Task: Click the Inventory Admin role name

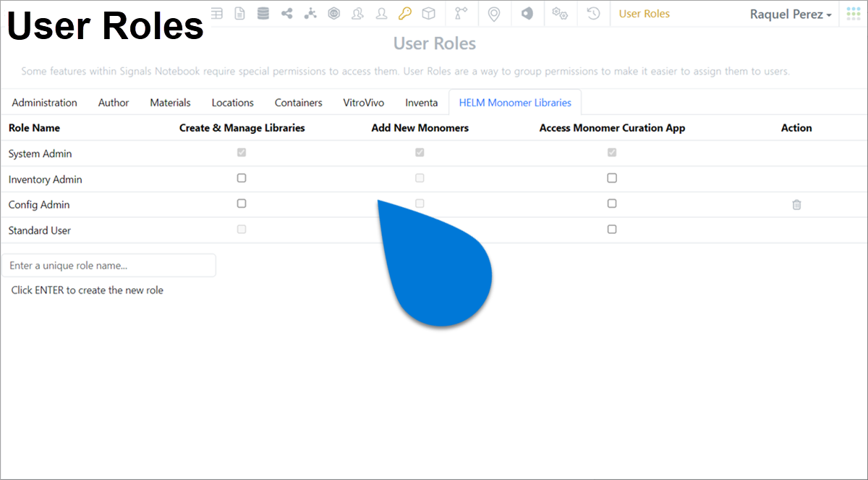Action: pos(46,180)
